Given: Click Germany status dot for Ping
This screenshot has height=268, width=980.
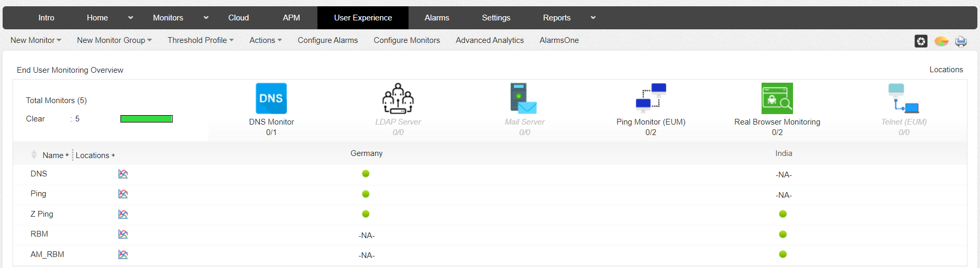Looking at the screenshot, I should (366, 194).
